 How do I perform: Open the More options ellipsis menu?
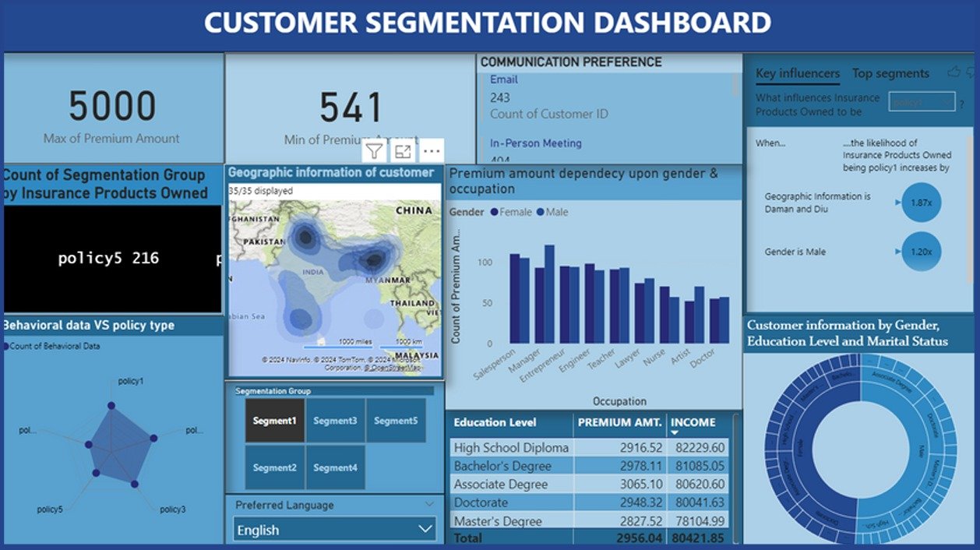(431, 151)
